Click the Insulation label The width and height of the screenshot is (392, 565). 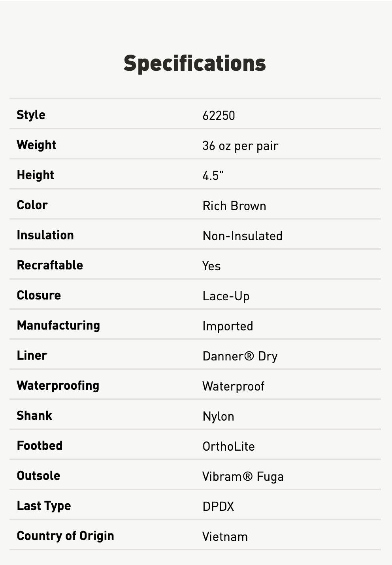[45, 235]
